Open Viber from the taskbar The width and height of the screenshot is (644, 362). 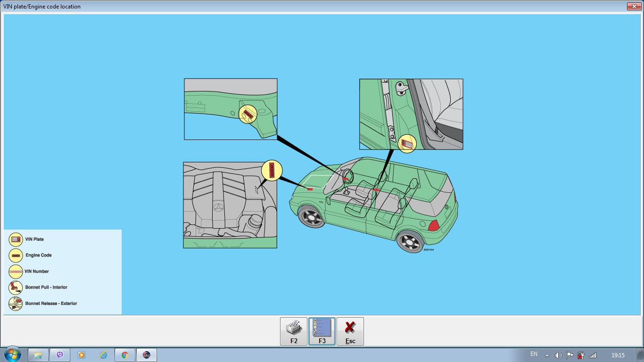click(x=60, y=355)
